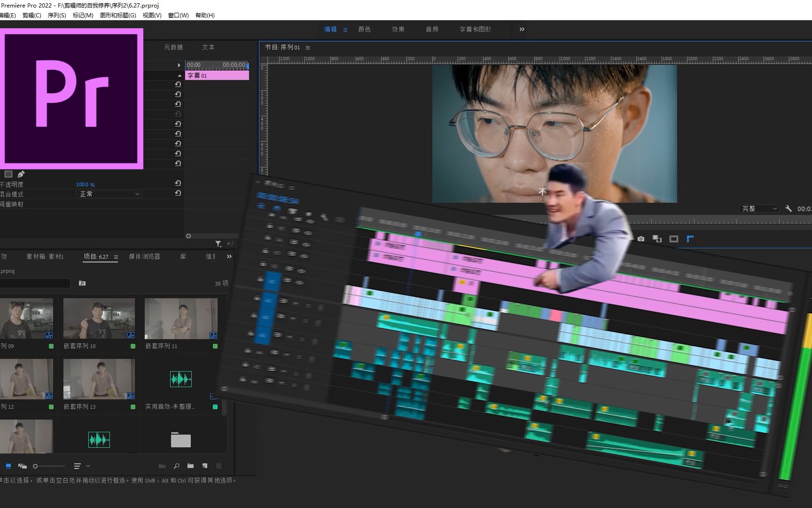This screenshot has width=812, height=508.
Task: Collapse the effect controls section arrow
Action: (179, 75)
